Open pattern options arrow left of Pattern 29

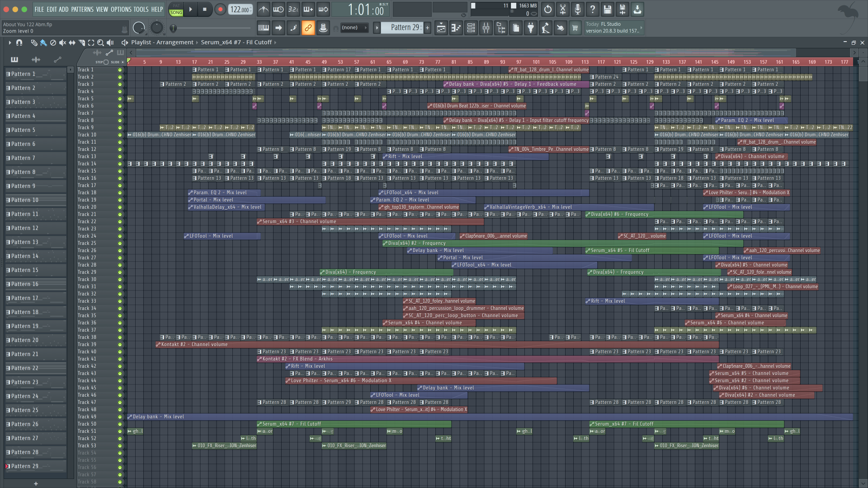(x=377, y=28)
